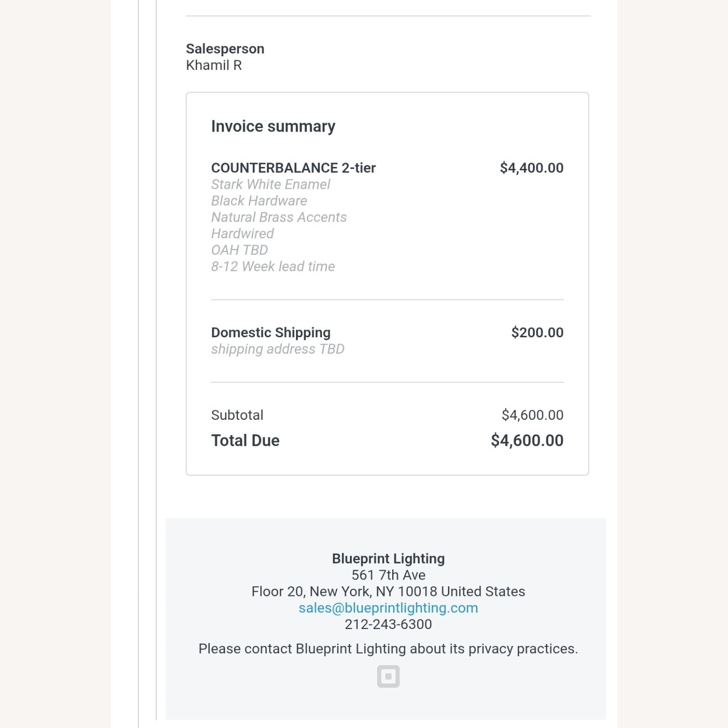Screen dimensions: 728x728
Task: Click the Floor 20, New York address line
Action: pos(388,592)
